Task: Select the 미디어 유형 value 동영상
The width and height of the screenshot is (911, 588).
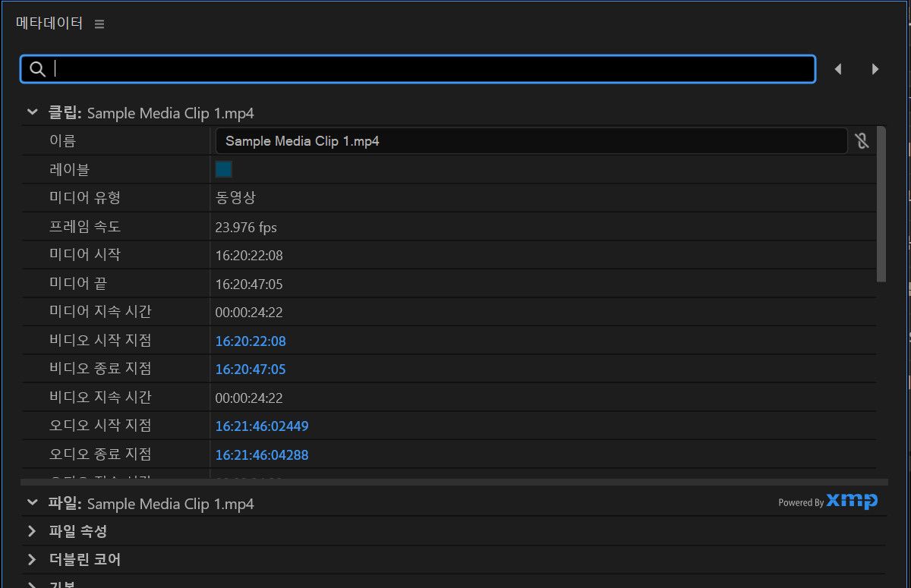Action: pos(235,198)
